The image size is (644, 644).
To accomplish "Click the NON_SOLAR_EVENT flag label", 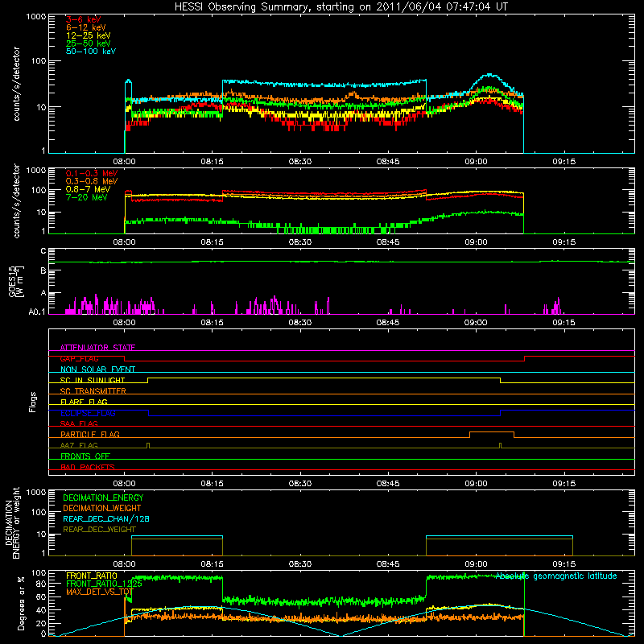I will (97, 369).
